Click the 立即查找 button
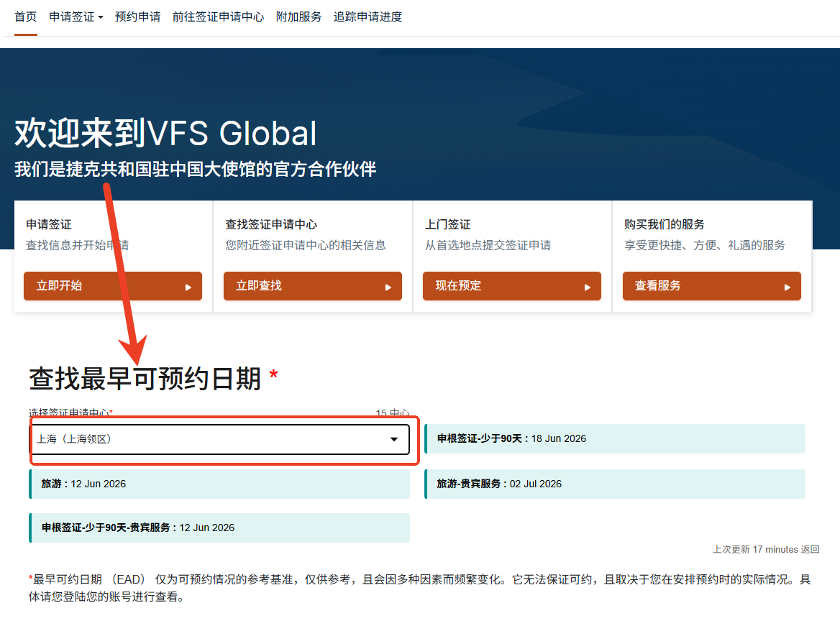The height and width of the screenshot is (626, 840). tap(312, 286)
